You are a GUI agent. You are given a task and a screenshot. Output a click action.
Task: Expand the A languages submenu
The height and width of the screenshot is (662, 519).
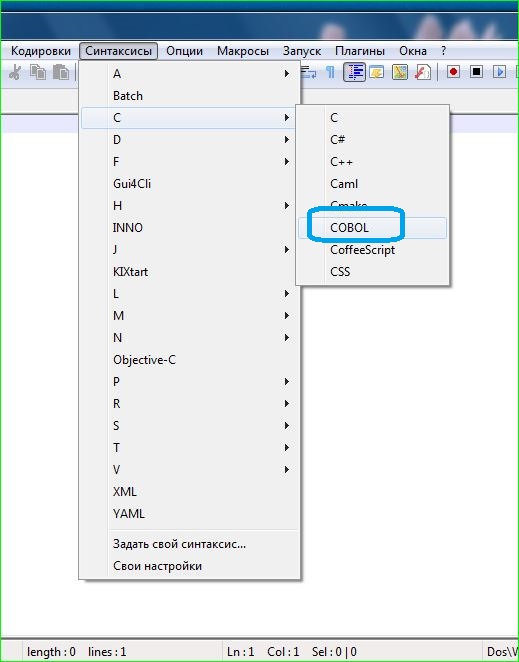point(190,74)
